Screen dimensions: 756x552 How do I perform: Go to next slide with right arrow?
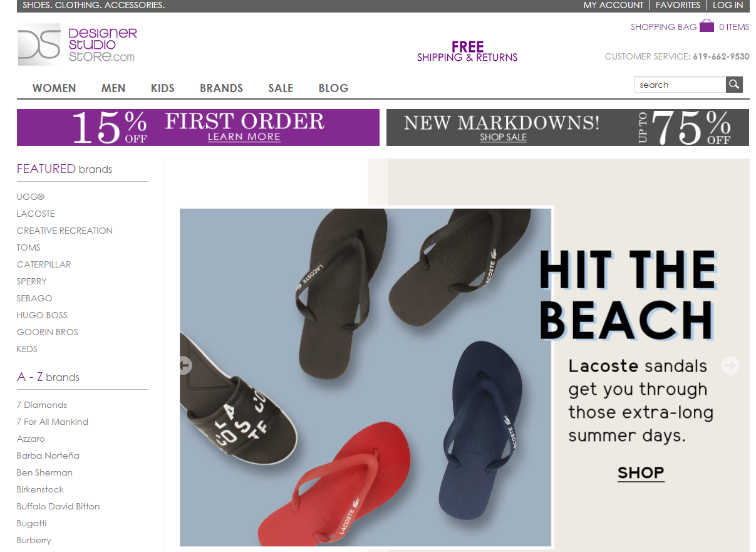click(730, 365)
